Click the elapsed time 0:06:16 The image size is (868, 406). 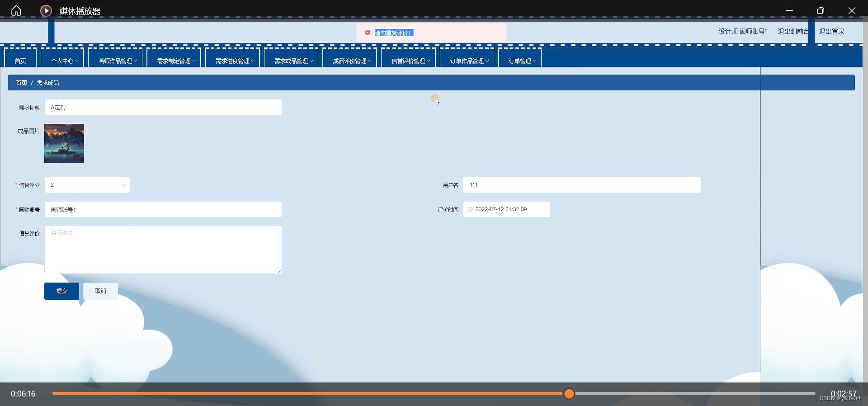23,394
